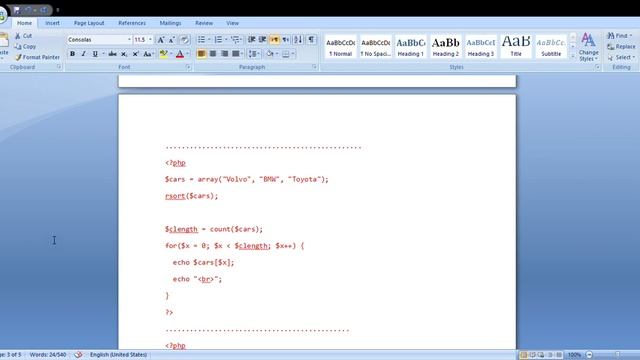The image size is (640, 360).
Task: Open highlight color dropdown arrow
Action: point(171,53)
